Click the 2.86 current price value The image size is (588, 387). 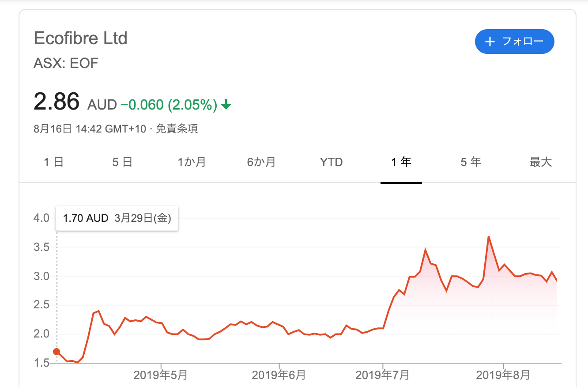pyautogui.click(x=57, y=101)
